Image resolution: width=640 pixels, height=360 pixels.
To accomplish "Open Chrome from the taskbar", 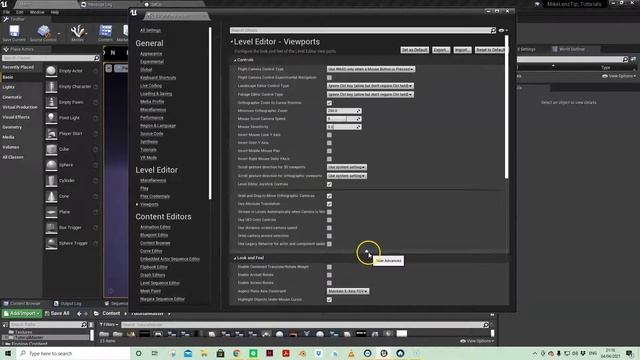I will (237, 353).
